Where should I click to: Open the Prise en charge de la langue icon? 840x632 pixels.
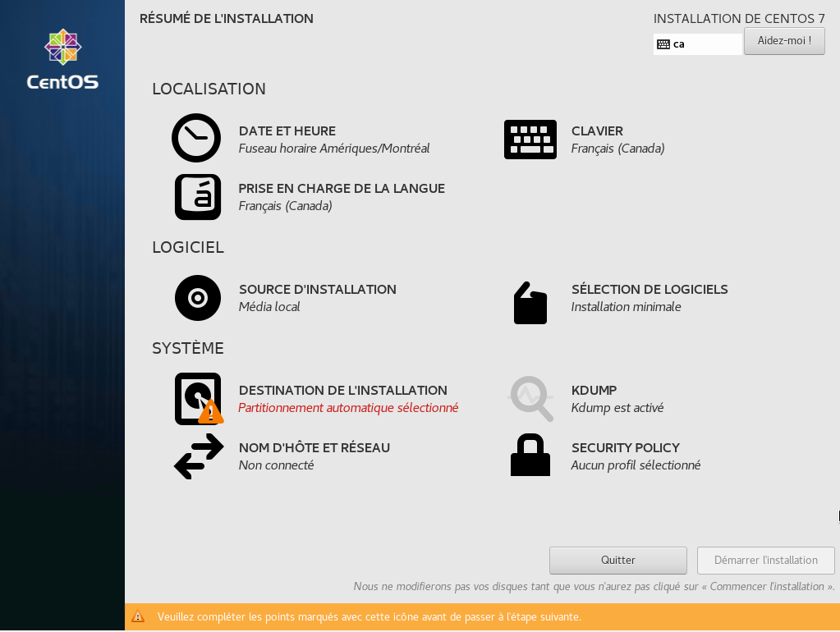click(198, 196)
